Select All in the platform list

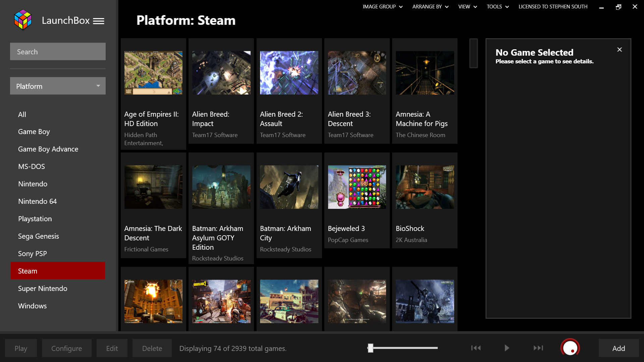(x=58, y=114)
